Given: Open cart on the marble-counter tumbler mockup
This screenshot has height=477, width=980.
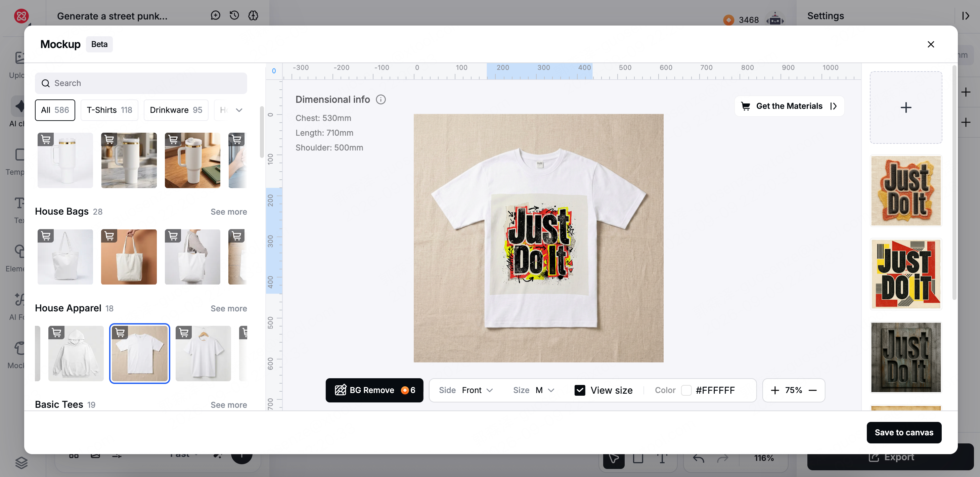Looking at the screenshot, I should pos(109,140).
